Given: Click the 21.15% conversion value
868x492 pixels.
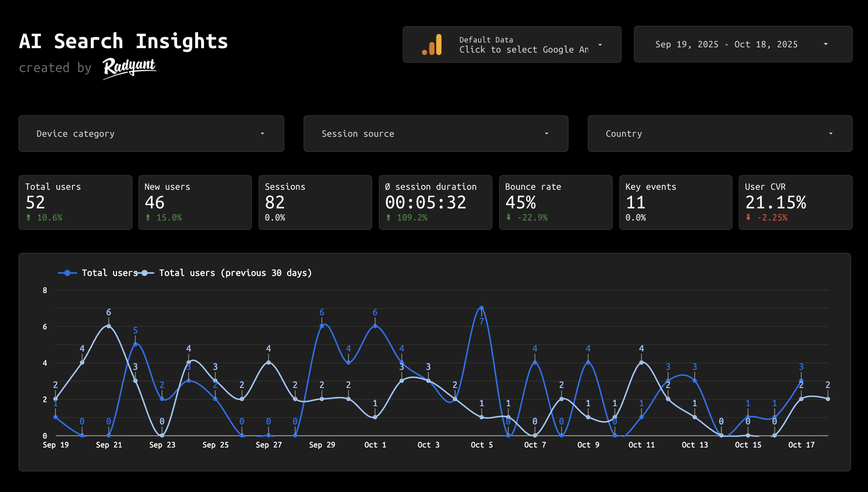Looking at the screenshot, I should click(776, 202).
